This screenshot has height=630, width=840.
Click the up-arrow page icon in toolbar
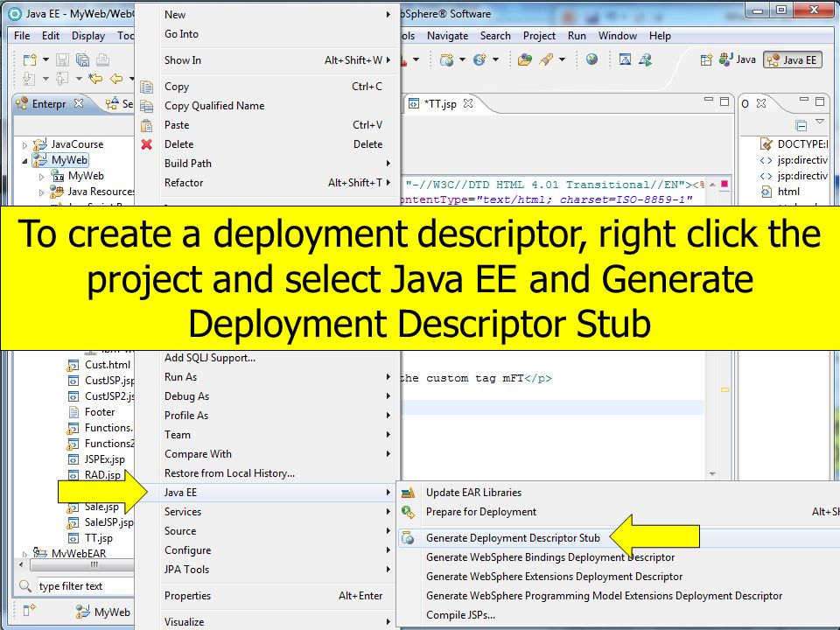[63, 80]
